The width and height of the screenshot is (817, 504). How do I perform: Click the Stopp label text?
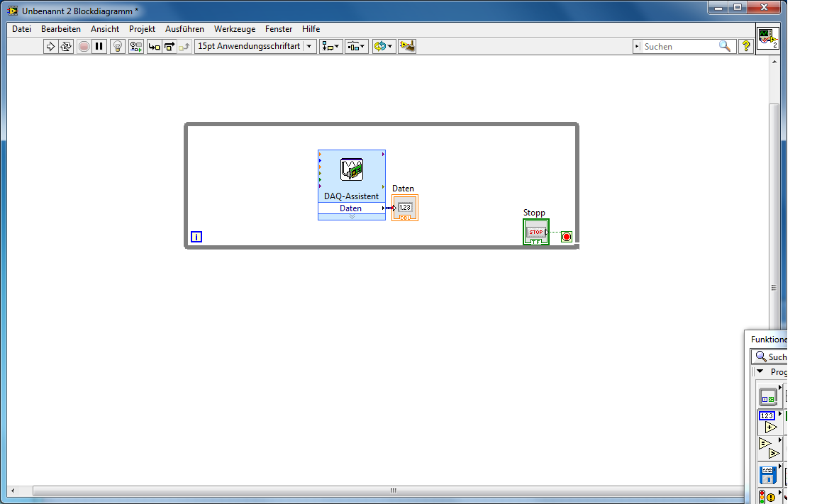[534, 213]
